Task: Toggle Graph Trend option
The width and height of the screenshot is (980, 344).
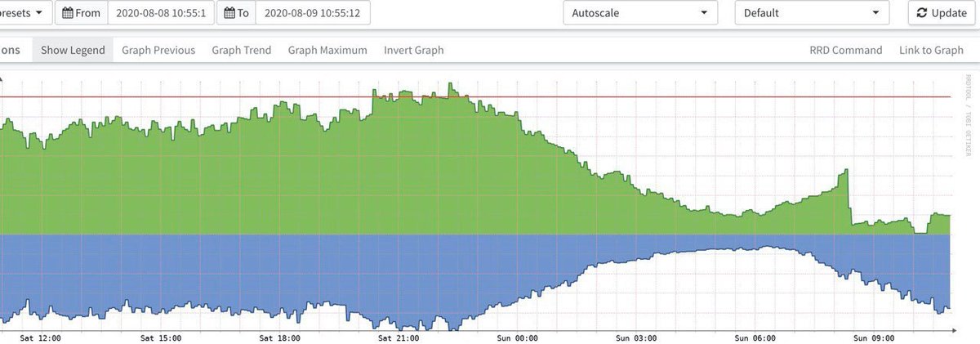Action: [242, 50]
